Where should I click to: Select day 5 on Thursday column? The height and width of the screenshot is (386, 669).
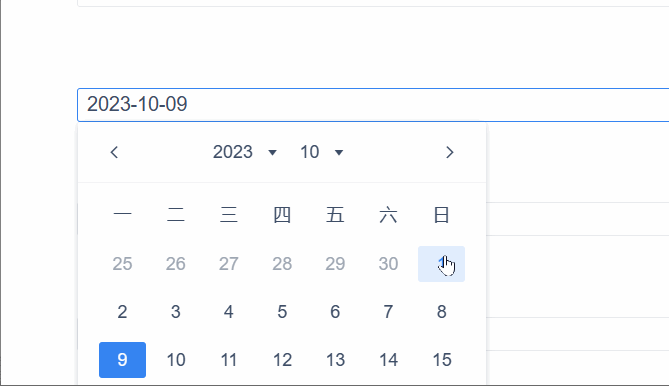click(282, 312)
